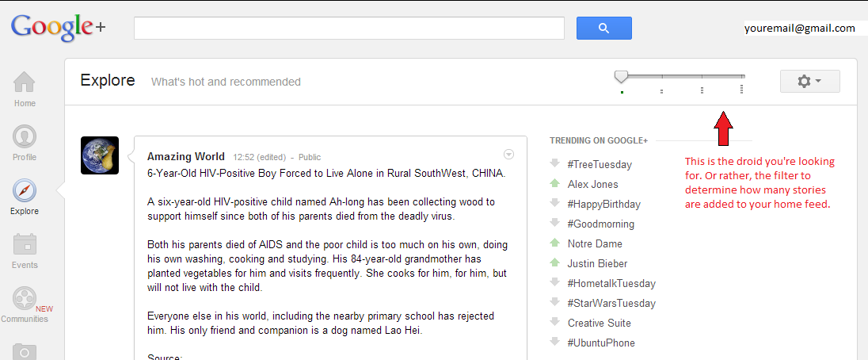Image resolution: width=868 pixels, height=360 pixels.
Task: Set slider to the second stop
Action: pos(661,76)
